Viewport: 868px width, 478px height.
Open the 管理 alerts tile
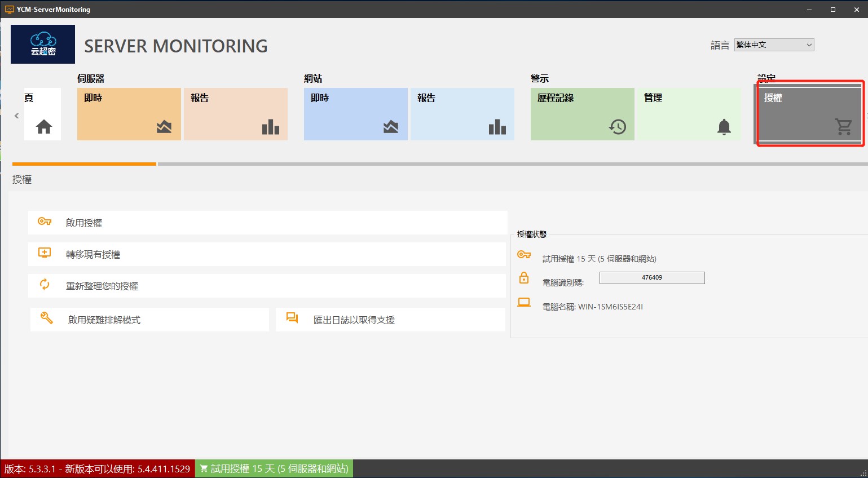[x=689, y=114]
